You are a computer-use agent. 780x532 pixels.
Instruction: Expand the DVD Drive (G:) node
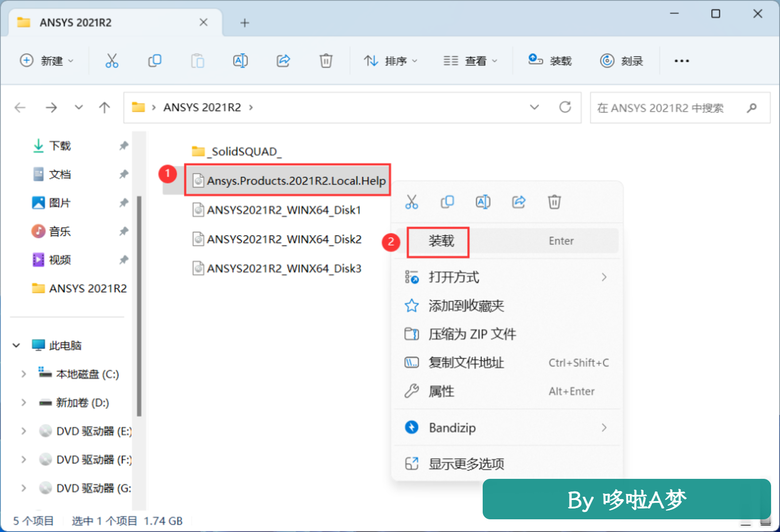[x=24, y=488]
